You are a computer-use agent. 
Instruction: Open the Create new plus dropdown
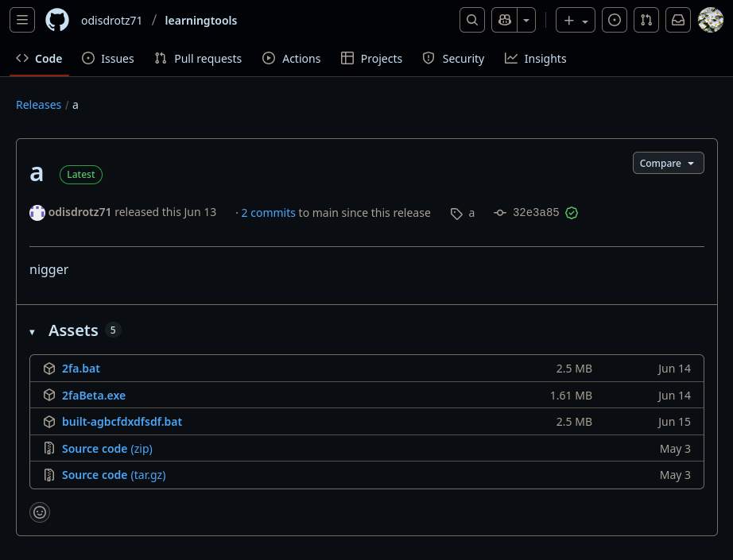pos(575,21)
